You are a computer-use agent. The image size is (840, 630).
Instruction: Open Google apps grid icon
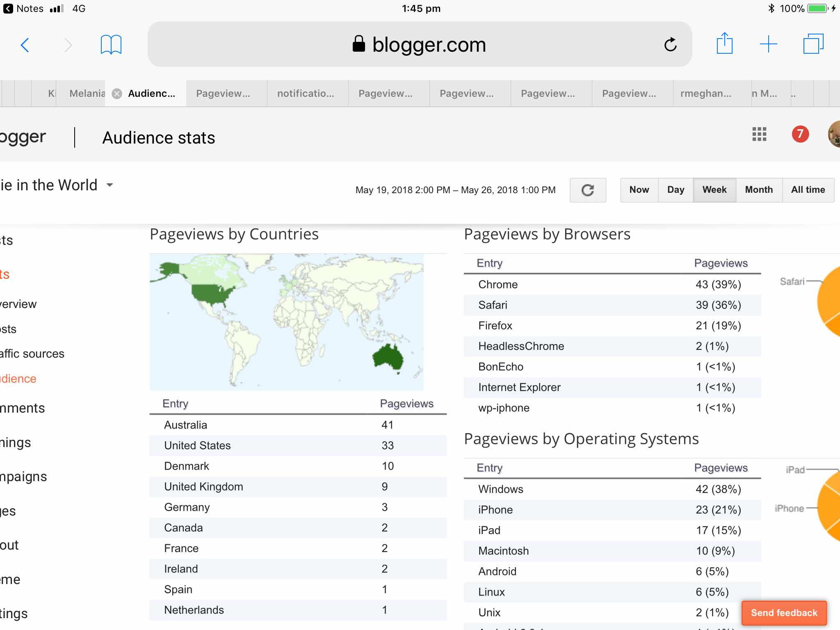759,134
